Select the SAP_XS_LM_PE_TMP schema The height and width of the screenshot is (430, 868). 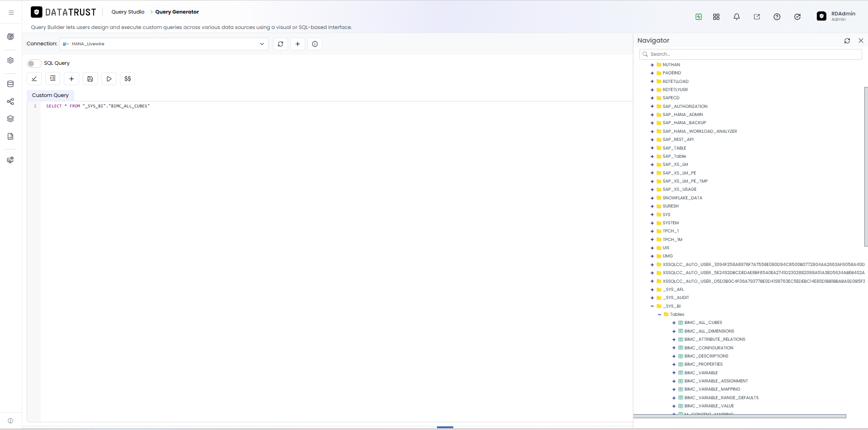(685, 181)
